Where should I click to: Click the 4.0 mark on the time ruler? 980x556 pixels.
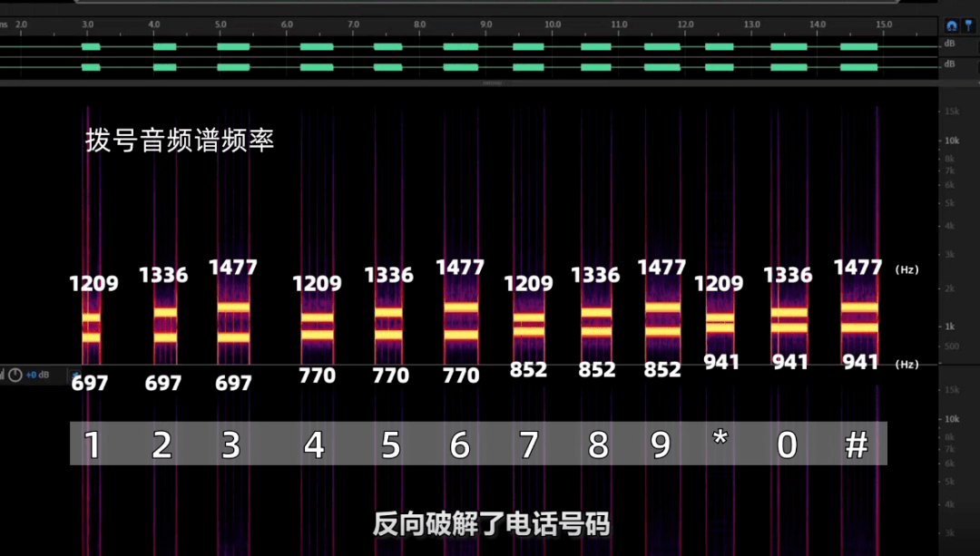(153, 24)
